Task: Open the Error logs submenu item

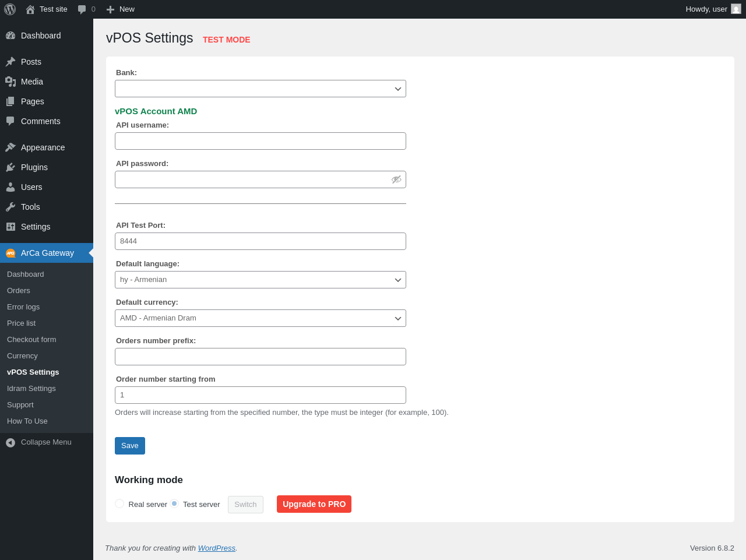Action: pyautogui.click(x=23, y=307)
